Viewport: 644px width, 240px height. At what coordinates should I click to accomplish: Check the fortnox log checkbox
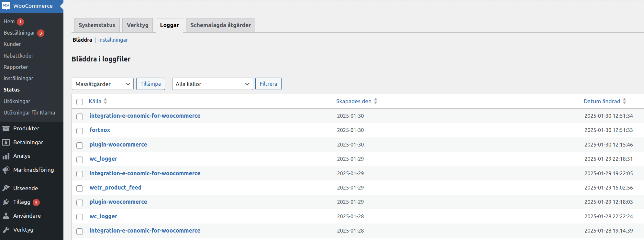80,131
